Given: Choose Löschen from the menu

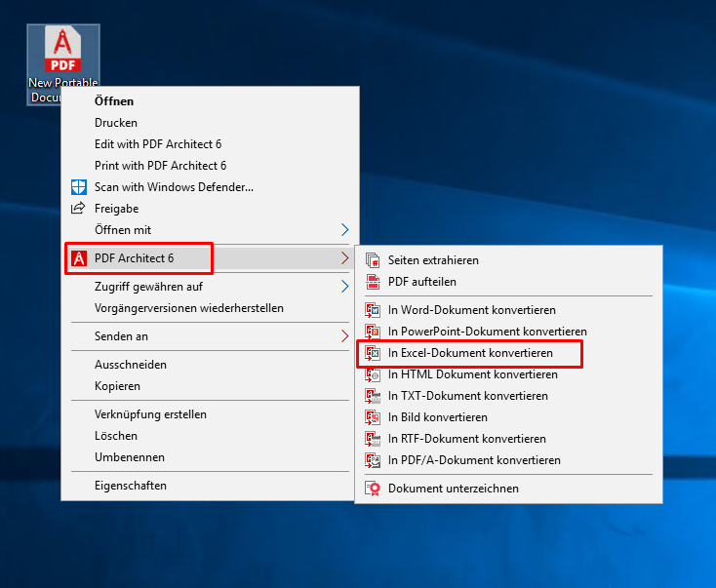Looking at the screenshot, I should tap(210, 436).
